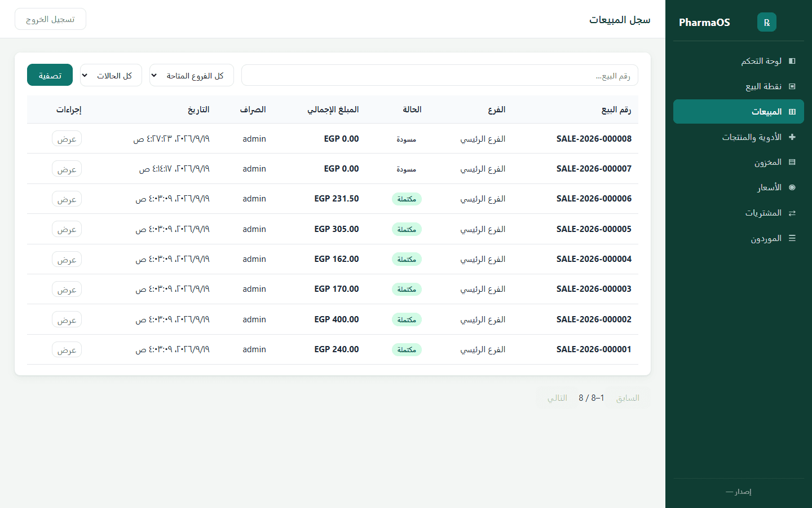Open الأسعار sidebar page
The height and width of the screenshot is (508, 812).
point(739,187)
